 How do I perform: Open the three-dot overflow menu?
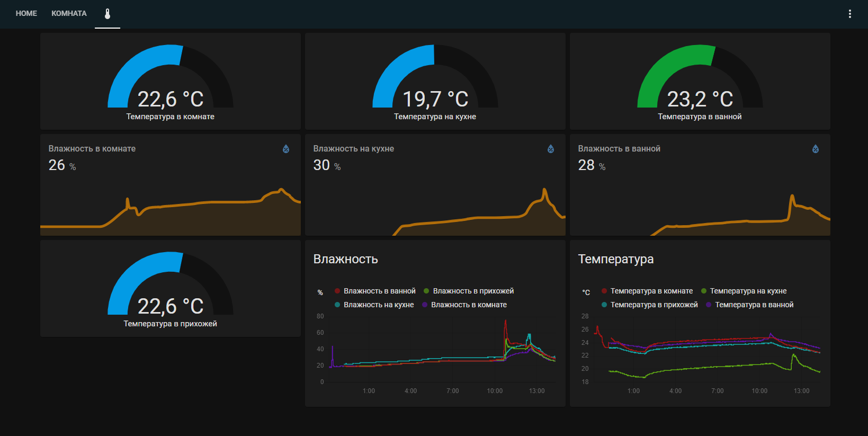pyautogui.click(x=849, y=14)
